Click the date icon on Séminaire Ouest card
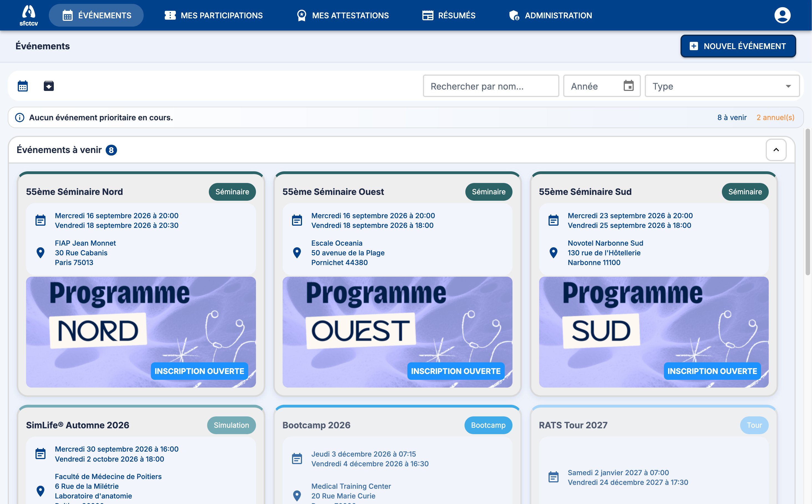 click(297, 220)
